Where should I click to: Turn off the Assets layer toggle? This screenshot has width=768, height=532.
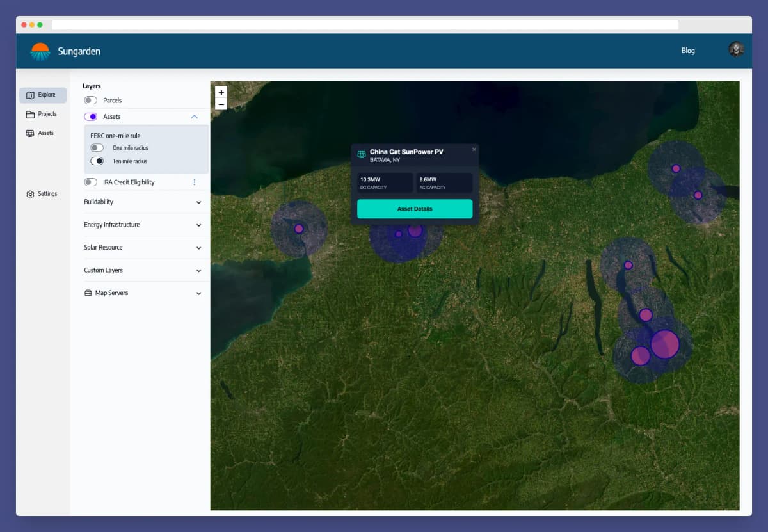pyautogui.click(x=90, y=116)
